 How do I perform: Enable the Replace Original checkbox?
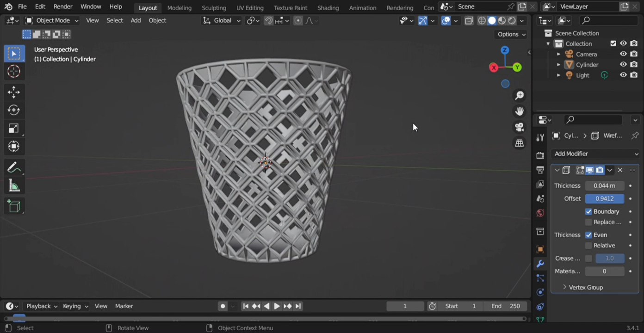coord(588,222)
